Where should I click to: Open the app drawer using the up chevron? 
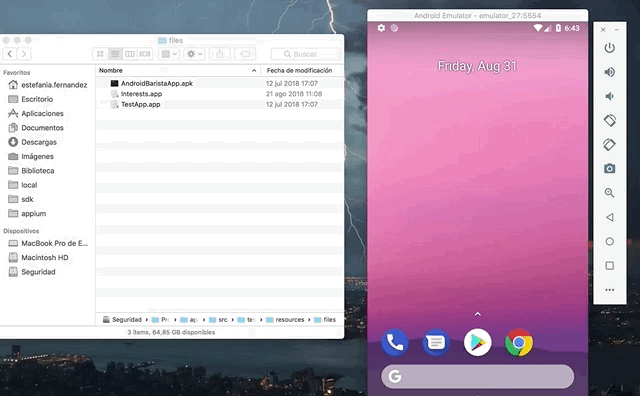click(478, 314)
